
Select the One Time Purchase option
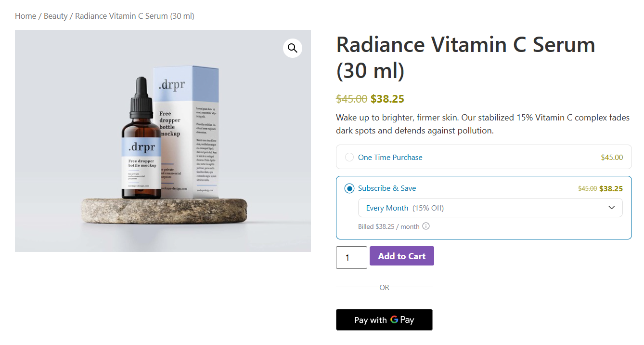(x=349, y=157)
